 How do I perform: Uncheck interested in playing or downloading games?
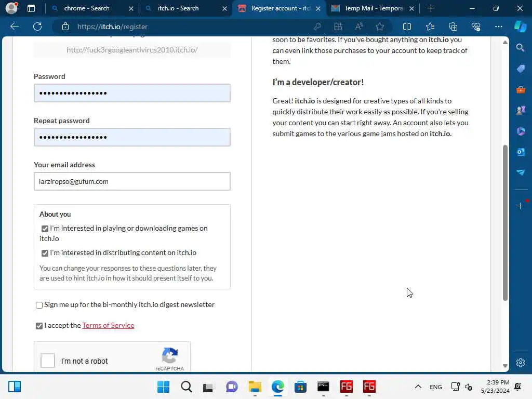[x=45, y=229]
